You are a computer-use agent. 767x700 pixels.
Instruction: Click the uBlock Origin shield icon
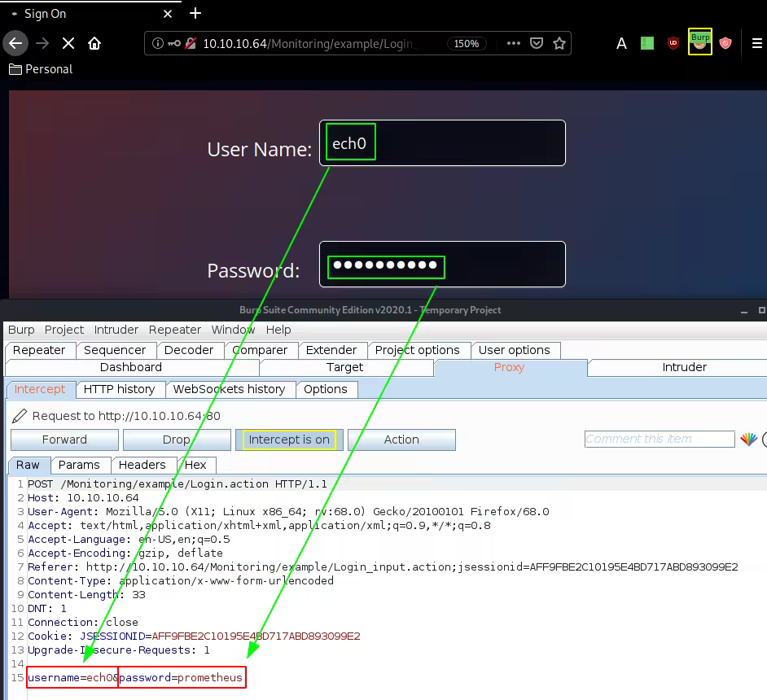coord(673,43)
